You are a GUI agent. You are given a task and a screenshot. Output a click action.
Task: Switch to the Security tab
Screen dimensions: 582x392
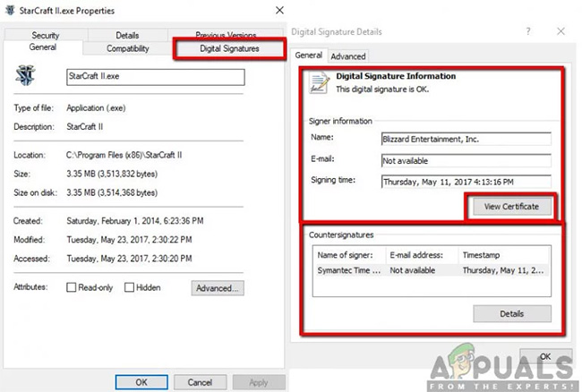coord(46,35)
